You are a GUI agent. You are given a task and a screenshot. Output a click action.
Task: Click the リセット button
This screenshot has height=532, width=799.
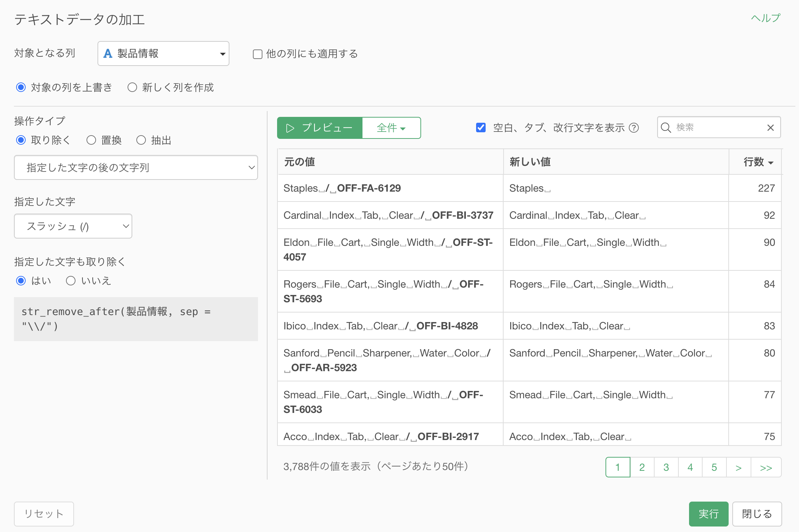pyautogui.click(x=44, y=514)
